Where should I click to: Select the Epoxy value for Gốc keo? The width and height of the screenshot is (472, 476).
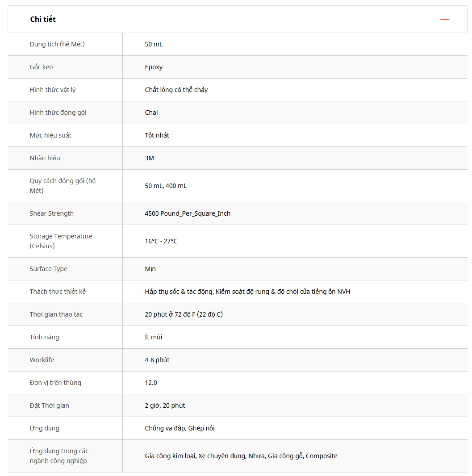click(154, 67)
